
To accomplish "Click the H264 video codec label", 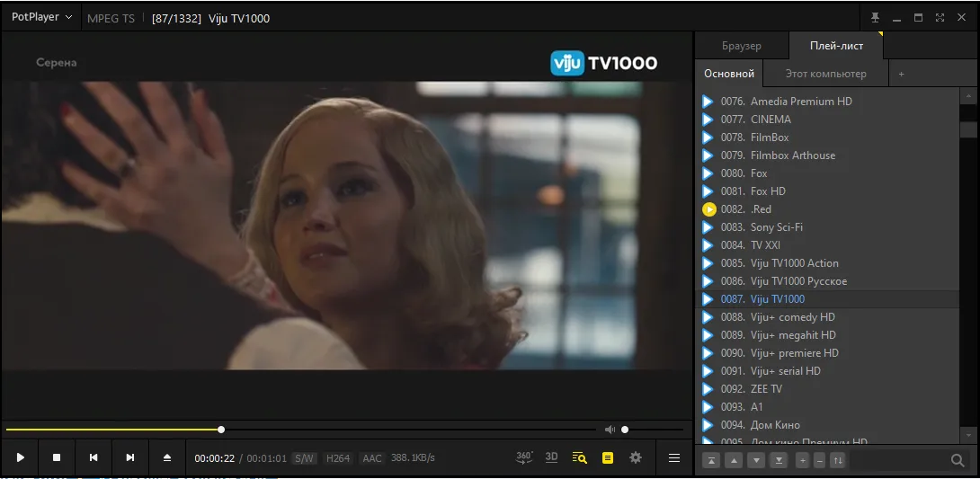I will [x=338, y=458].
